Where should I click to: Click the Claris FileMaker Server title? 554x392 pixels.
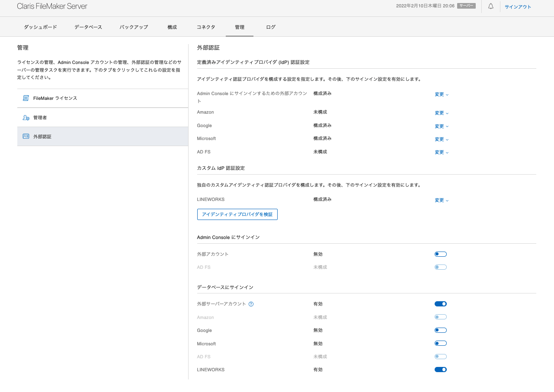pyautogui.click(x=52, y=6)
